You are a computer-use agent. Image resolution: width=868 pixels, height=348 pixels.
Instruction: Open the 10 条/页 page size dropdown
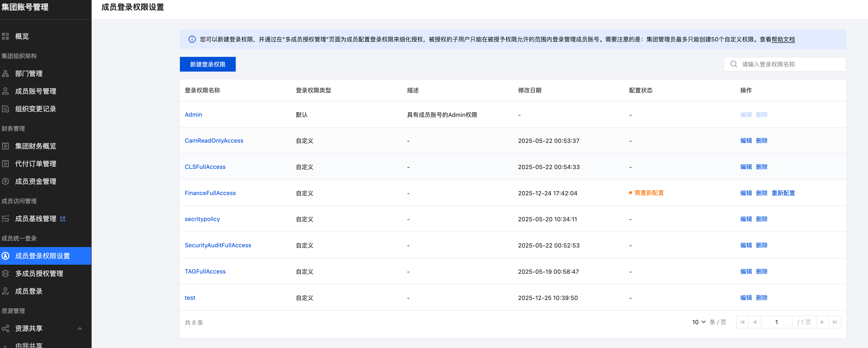(698, 322)
